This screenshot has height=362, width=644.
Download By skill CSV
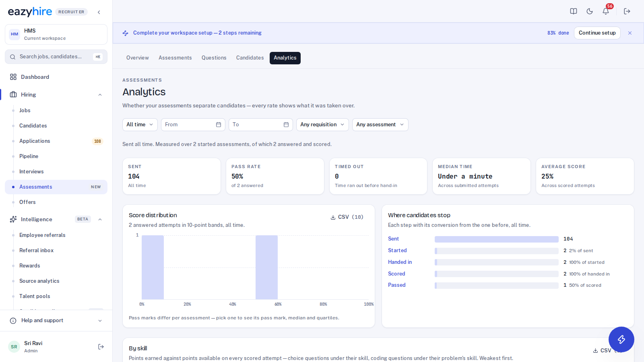607,351
